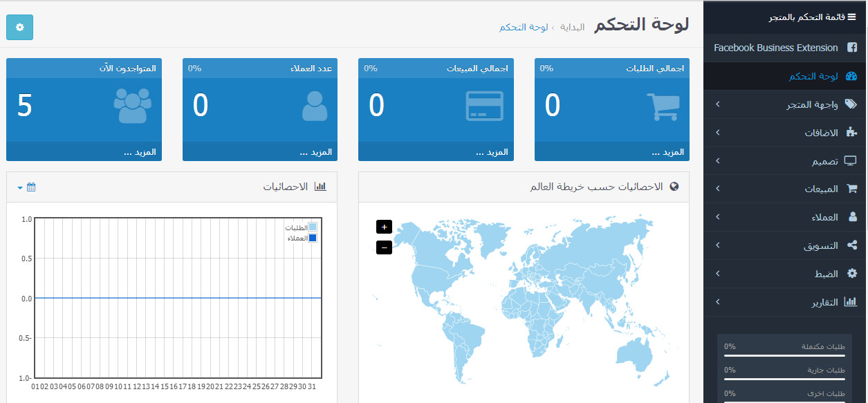Click the tag icon for واجهة المتجر

click(x=851, y=104)
